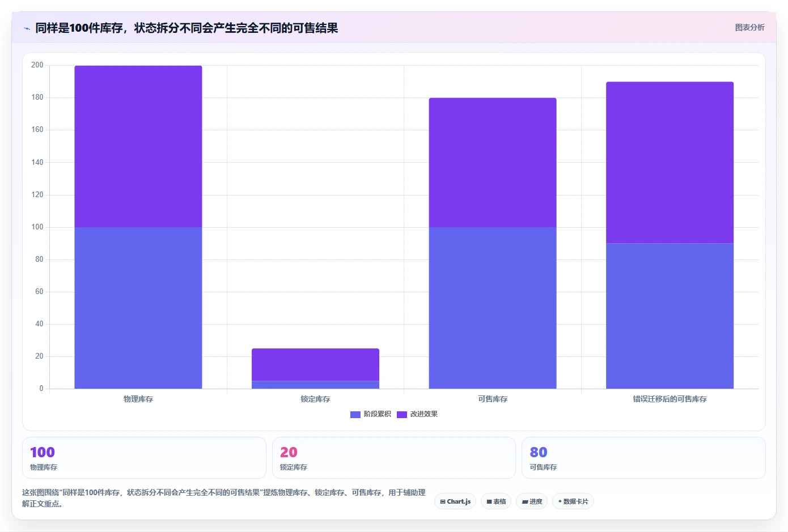Click the chart title 同样是100件库存

pyautogui.click(x=187, y=28)
